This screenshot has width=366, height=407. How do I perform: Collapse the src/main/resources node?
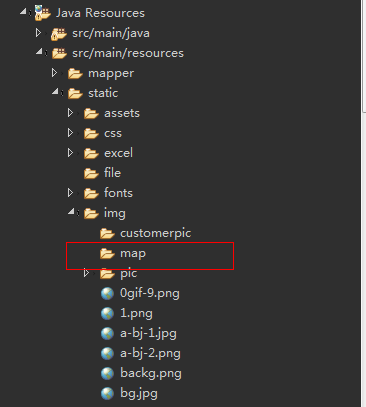(x=39, y=52)
